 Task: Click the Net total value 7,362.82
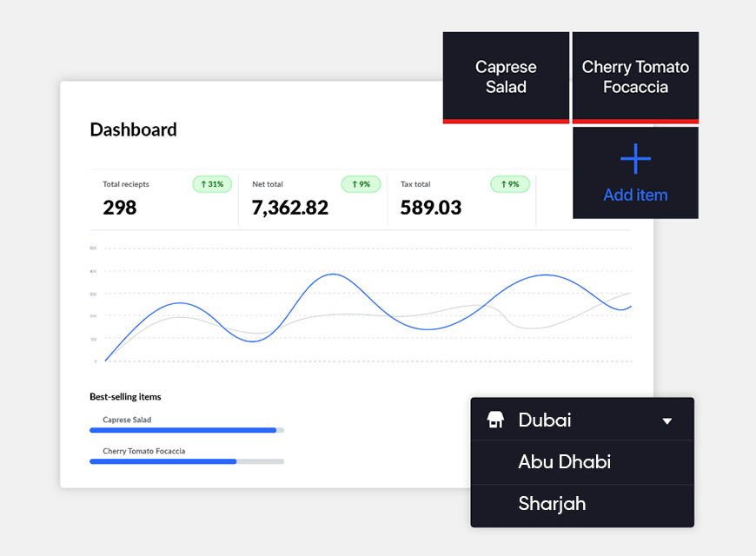pyautogui.click(x=290, y=208)
